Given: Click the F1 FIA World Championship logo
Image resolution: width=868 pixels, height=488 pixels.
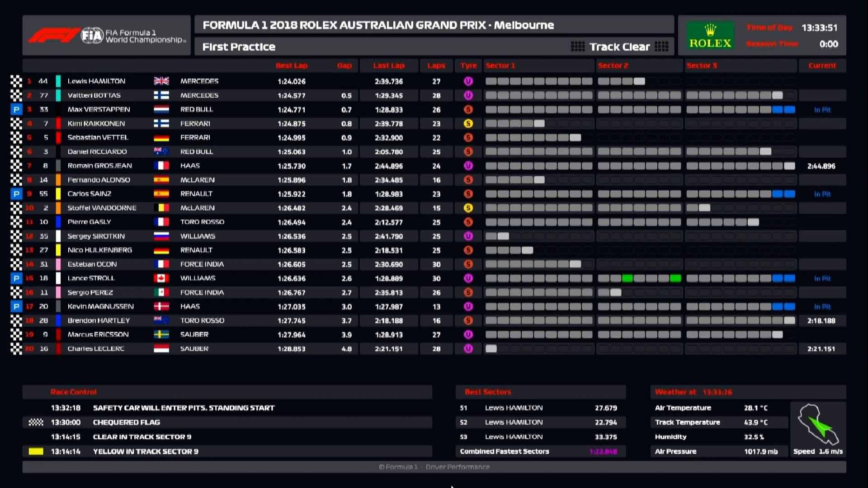Looking at the screenshot, I should coord(106,35).
